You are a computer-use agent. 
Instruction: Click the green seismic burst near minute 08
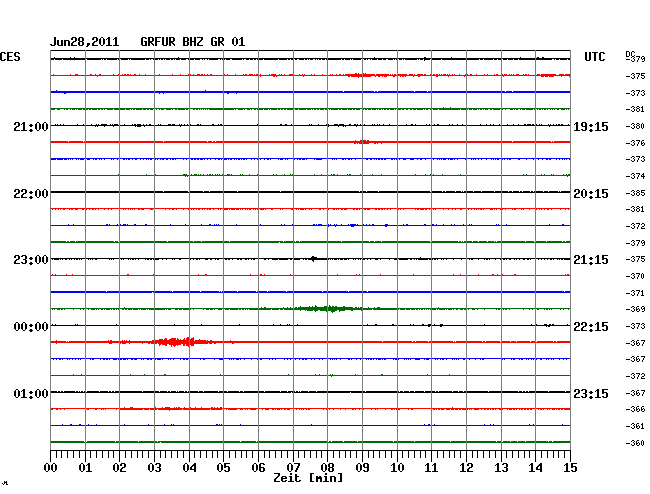tap(327, 309)
